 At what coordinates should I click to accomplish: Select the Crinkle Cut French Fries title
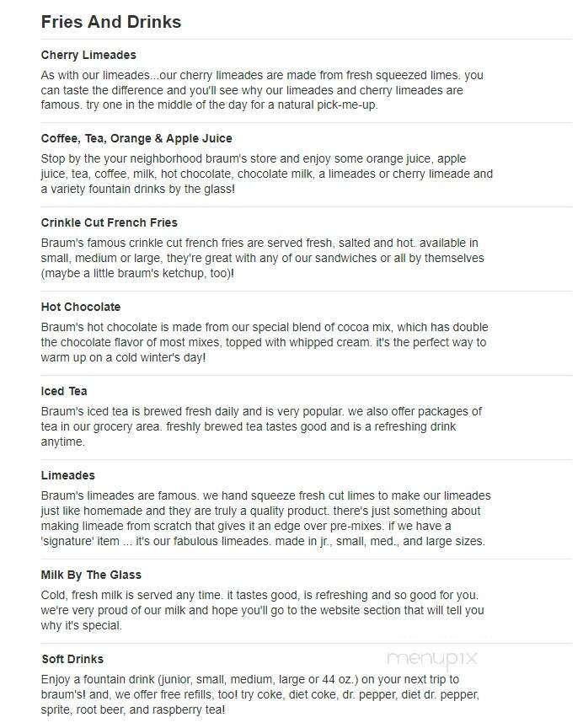[x=109, y=222]
